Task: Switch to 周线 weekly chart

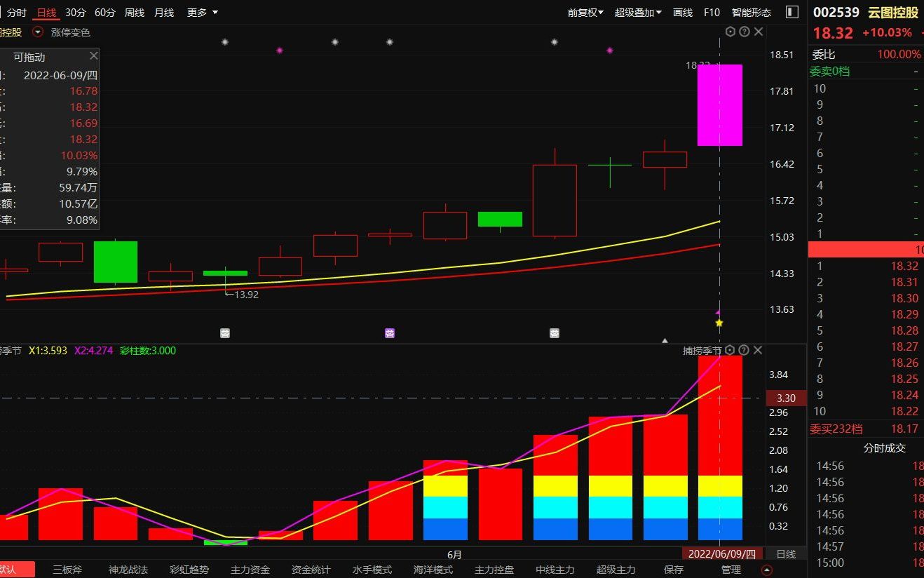Action: pyautogui.click(x=135, y=13)
